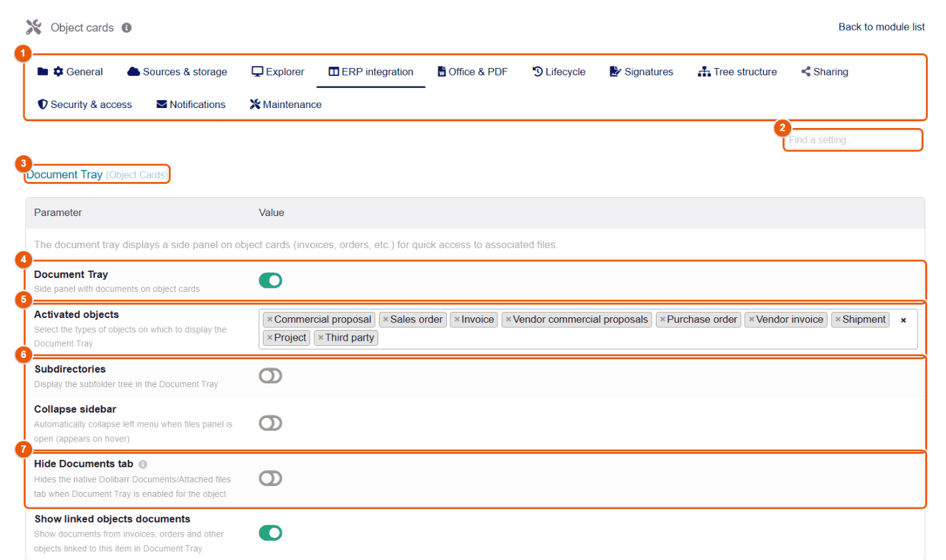
Task: Click Back to module list link
Action: click(881, 27)
